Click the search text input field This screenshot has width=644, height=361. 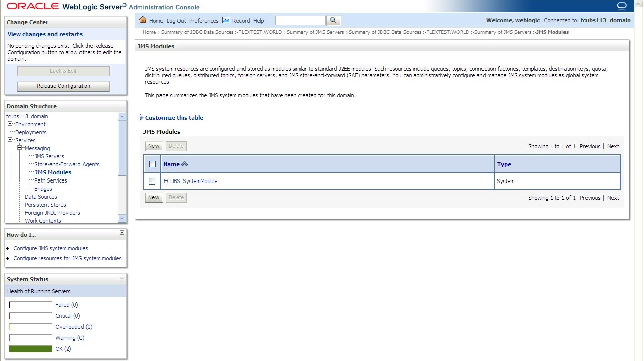click(300, 21)
